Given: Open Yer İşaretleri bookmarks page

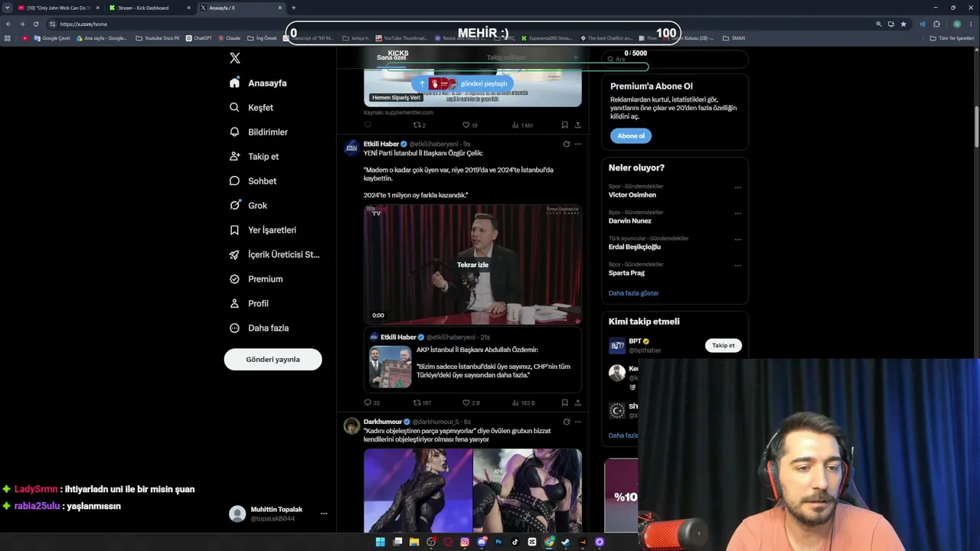Looking at the screenshot, I should click(x=263, y=230).
